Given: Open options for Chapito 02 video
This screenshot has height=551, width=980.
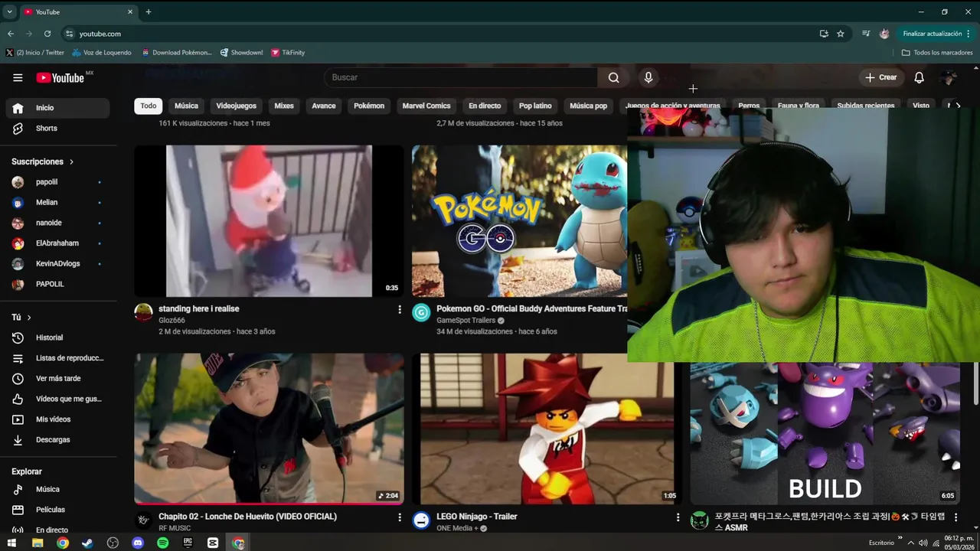Looking at the screenshot, I should [x=399, y=517].
